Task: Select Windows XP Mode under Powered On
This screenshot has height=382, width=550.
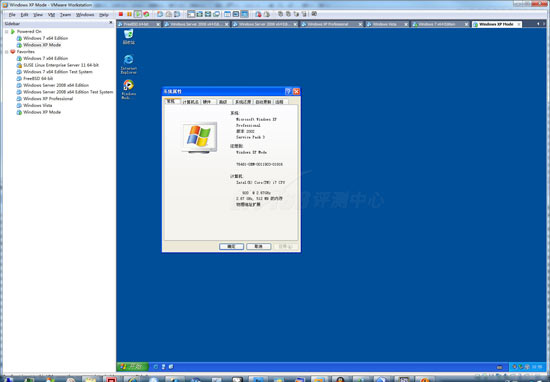Action: pos(39,45)
